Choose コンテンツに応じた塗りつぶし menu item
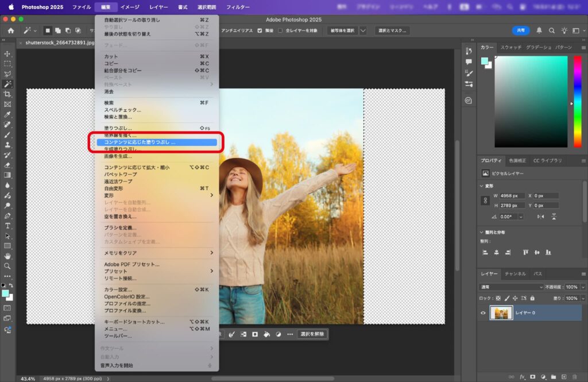This screenshot has width=588, height=382. 156,142
